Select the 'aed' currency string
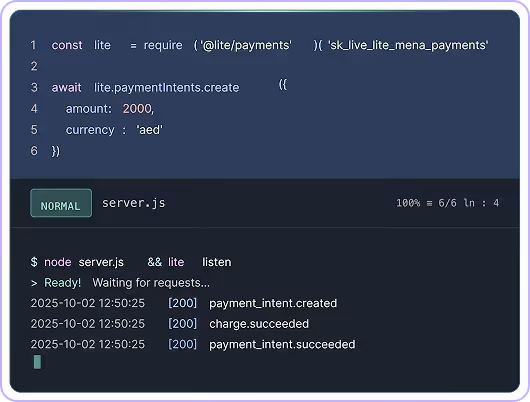Image resolution: width=530 pixels, height=402 pixels. [x=150, y=130]
